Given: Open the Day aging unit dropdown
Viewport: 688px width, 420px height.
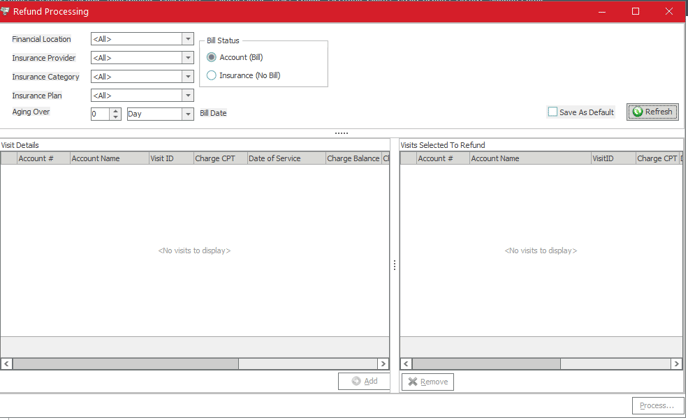Looking at the screenshot, I should [187, 114].
